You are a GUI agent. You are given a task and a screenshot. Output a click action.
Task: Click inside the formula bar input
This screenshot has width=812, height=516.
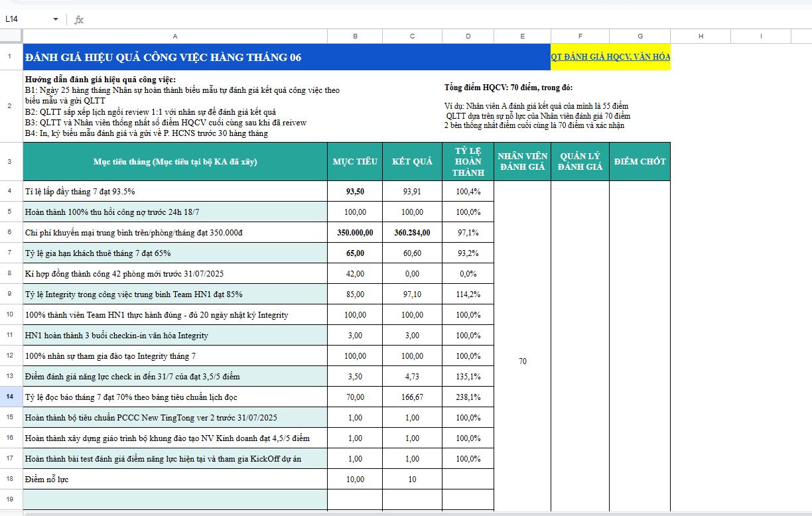pos(398,19)
